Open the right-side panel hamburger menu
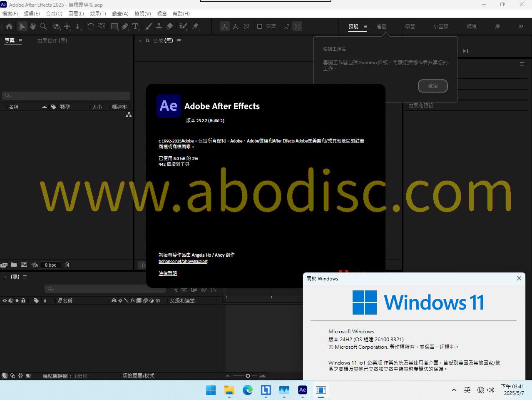The image size is (532, 400). pos(522,64)
